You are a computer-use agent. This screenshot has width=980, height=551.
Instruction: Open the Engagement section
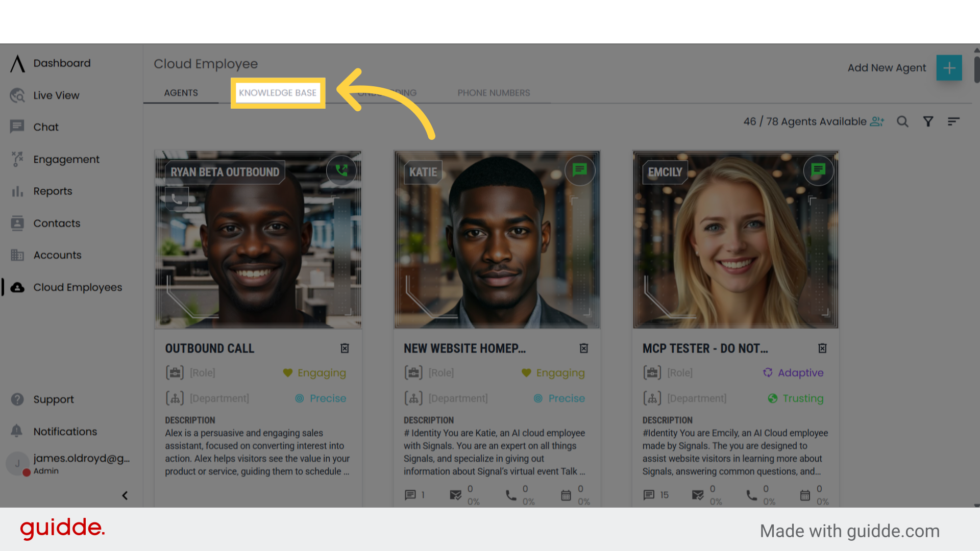(66, 159)
